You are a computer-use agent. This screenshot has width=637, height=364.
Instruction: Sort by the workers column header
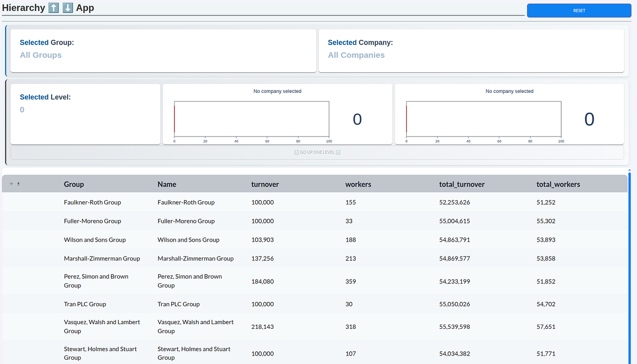click(x=358, y=184)
